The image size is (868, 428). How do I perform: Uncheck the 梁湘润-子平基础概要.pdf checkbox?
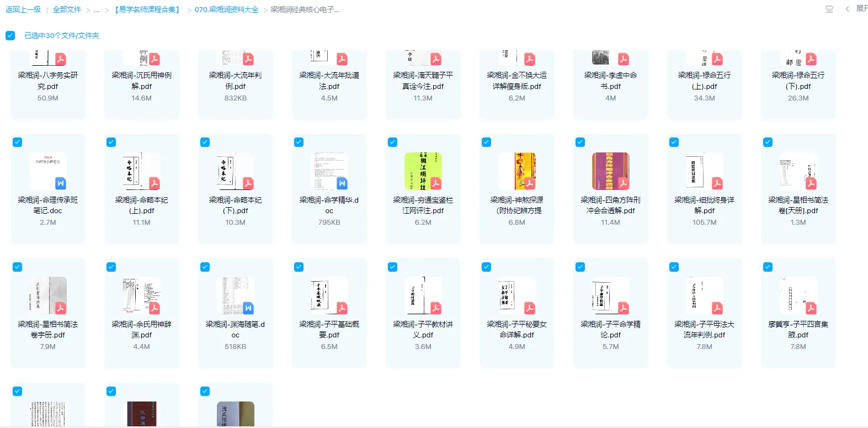point(299,267)
